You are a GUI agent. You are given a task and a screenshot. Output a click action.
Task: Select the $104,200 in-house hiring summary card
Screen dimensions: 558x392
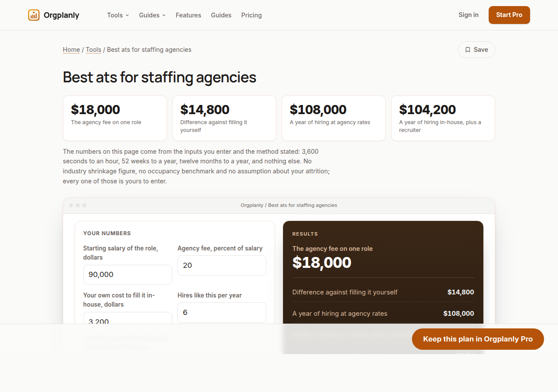tap(443, 118)
